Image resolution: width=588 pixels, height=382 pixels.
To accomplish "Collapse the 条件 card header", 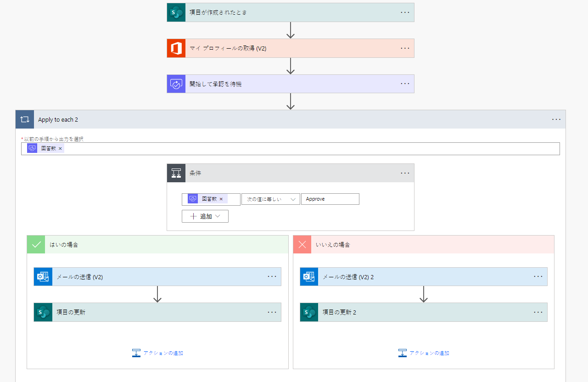I will (291, 173).
